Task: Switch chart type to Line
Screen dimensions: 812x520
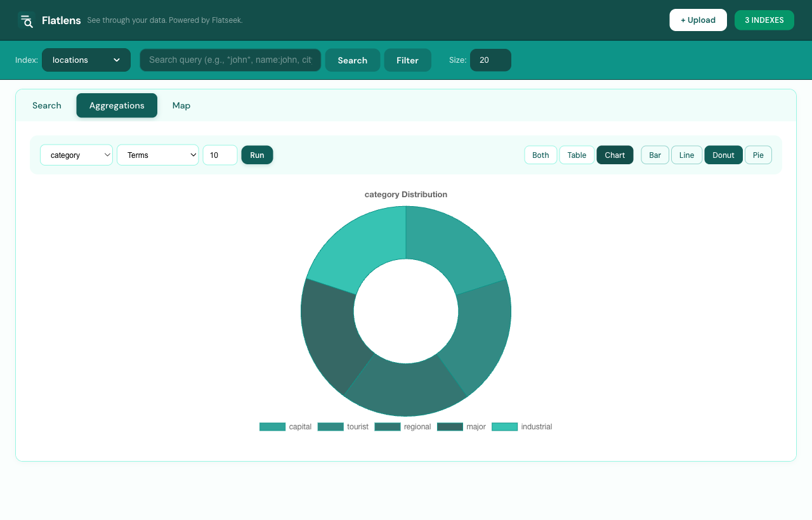Action: click(686, 155)
